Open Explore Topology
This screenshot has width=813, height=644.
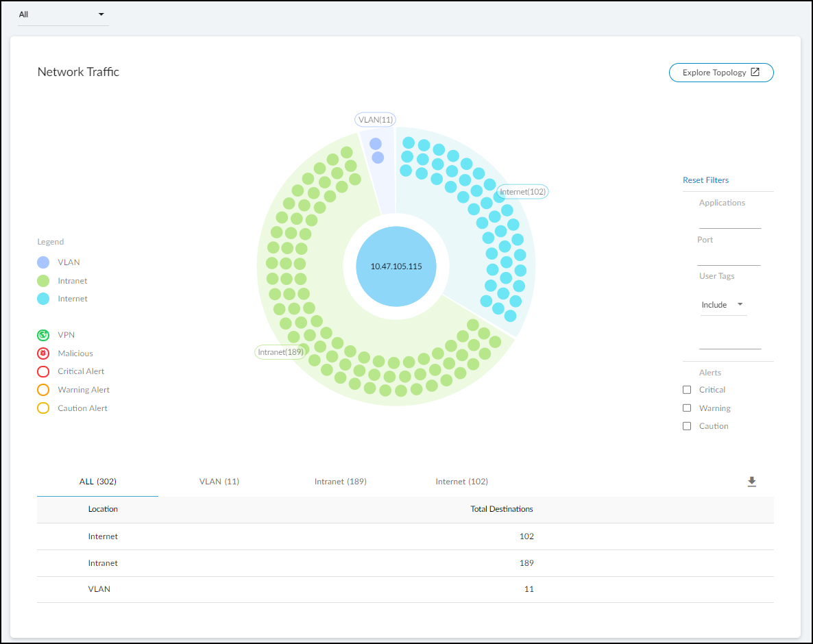[721, 73]
